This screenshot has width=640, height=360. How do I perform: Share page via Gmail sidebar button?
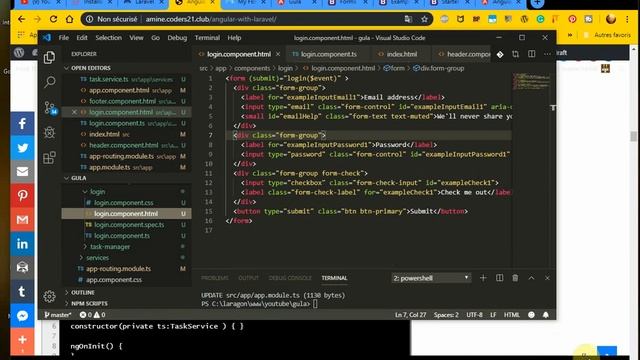(x=22, y=220)
